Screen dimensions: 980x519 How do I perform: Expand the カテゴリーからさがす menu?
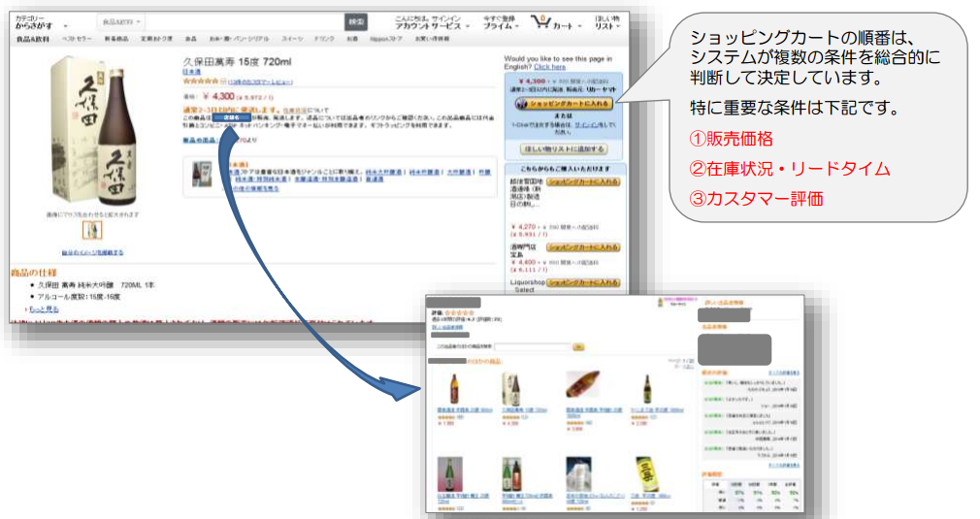point(40,22)
